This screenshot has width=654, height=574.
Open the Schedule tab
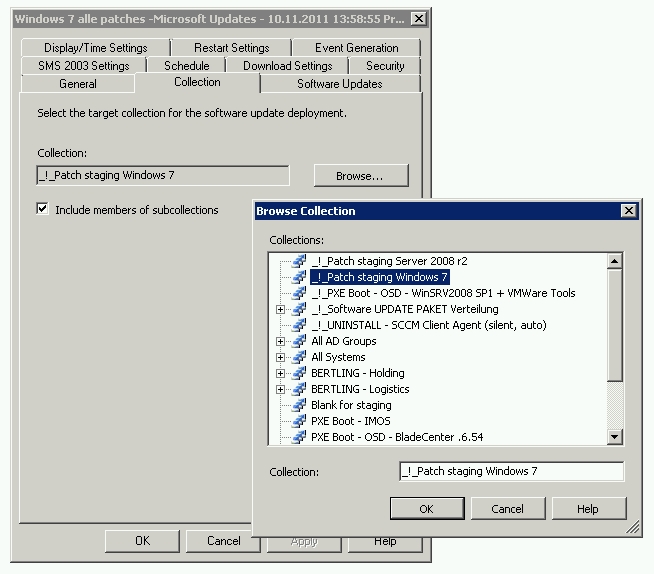[x=186, y=66]
